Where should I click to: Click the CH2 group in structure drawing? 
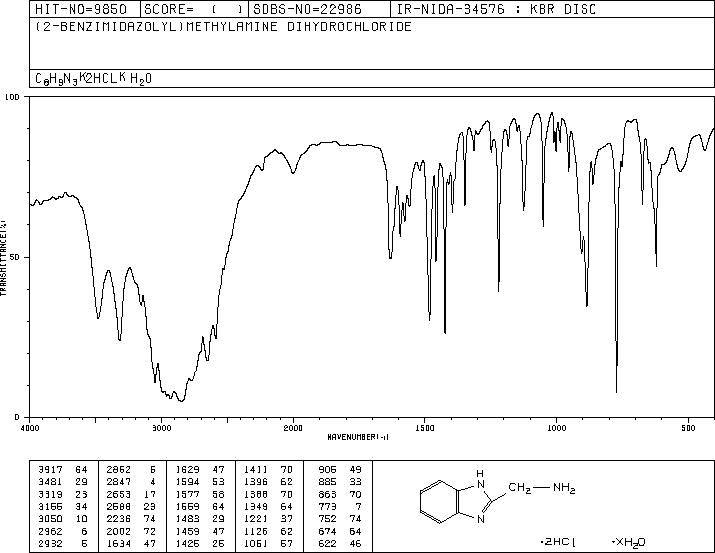519,488
